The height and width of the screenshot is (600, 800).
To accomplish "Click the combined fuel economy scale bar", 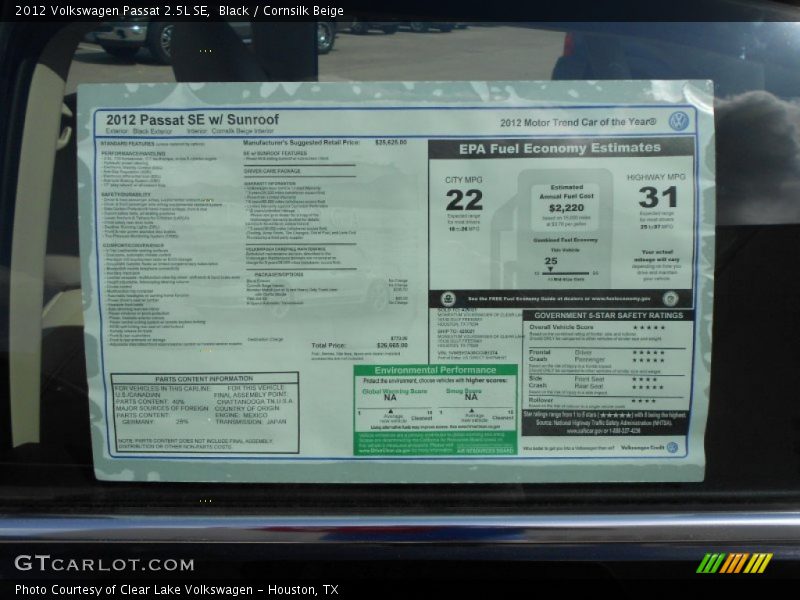I will (x=566, y=273).
